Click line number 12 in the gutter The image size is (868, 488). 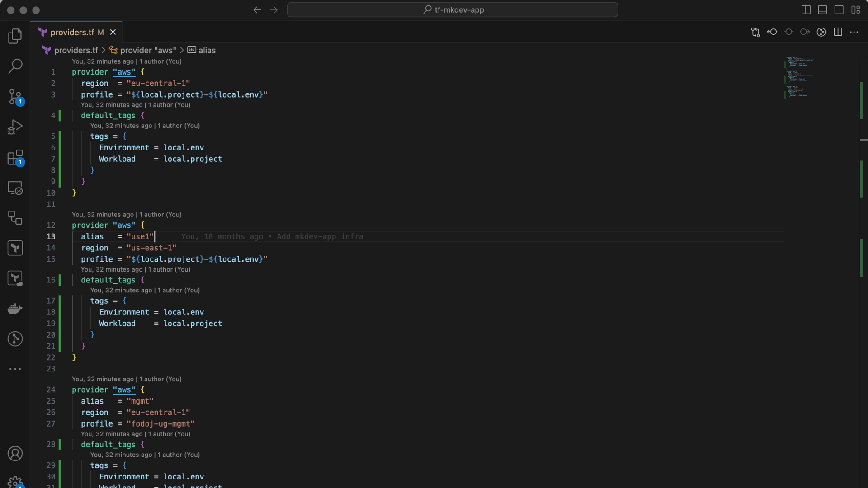point(51,225)
